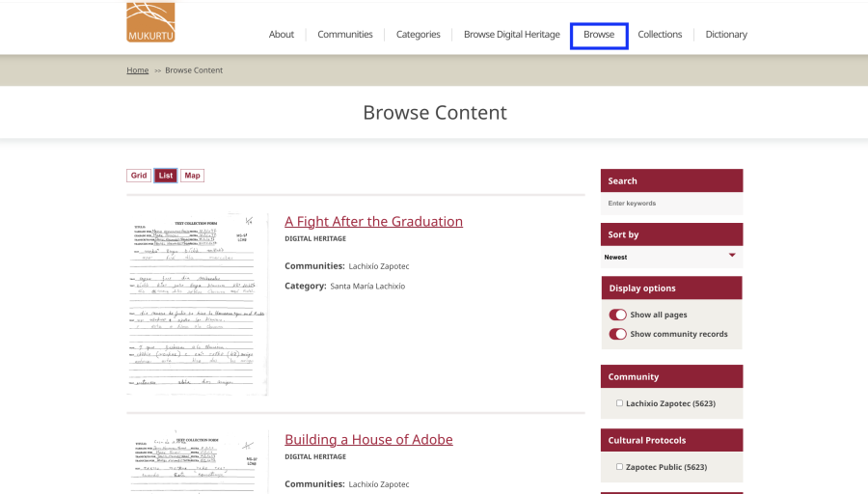Click the Enter keywords search field

coord(671,204)
